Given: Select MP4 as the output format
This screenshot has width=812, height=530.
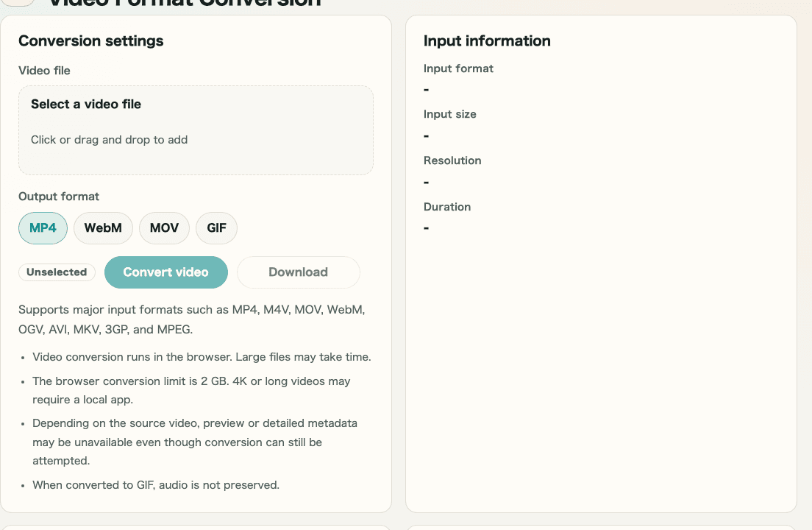Looking at the screenshot, I should click(43, 228).
